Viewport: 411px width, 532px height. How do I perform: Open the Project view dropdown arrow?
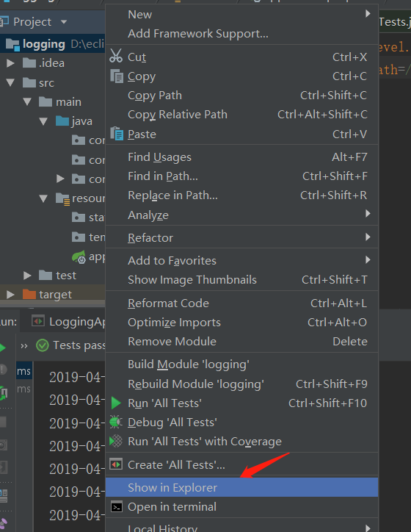coord(64,22)
